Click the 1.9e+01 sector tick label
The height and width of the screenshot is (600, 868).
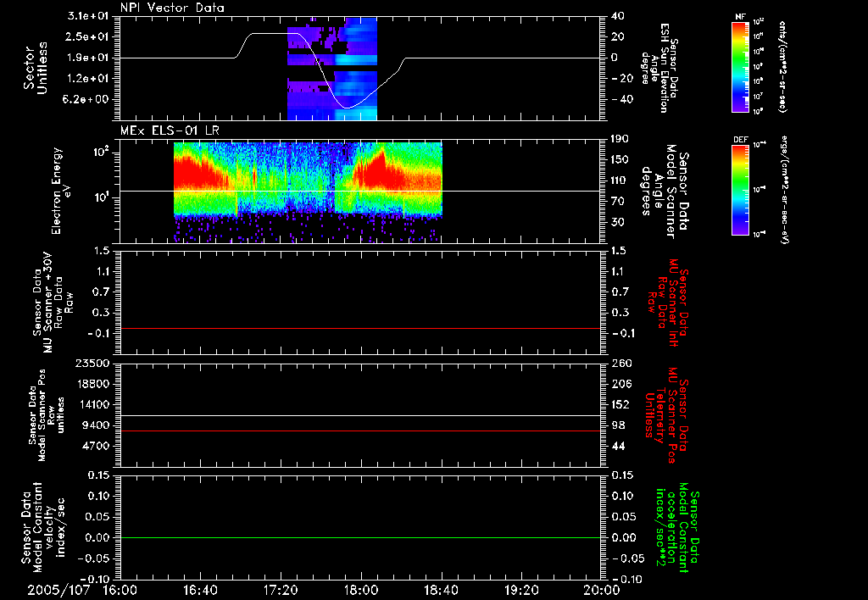click(x=87, y=58)
